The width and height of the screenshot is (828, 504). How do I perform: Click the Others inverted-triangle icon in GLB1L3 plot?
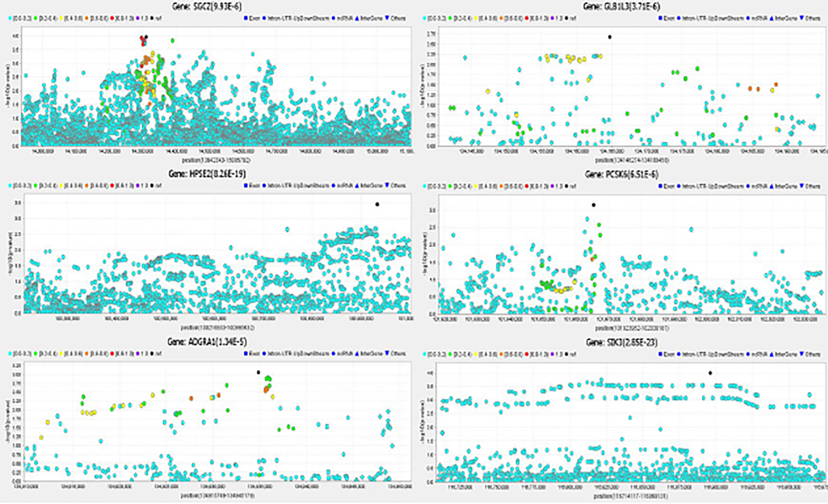[802, 18]
